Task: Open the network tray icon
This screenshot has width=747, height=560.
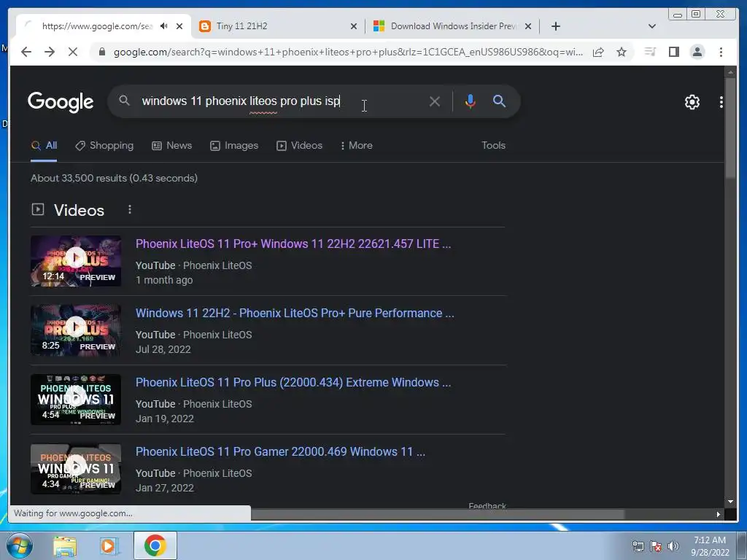Action: pos(638,546)
